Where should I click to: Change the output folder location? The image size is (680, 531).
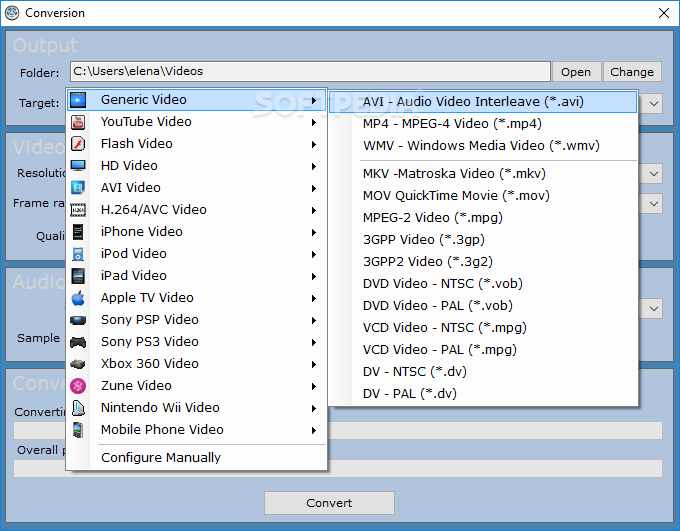point(632,72)
